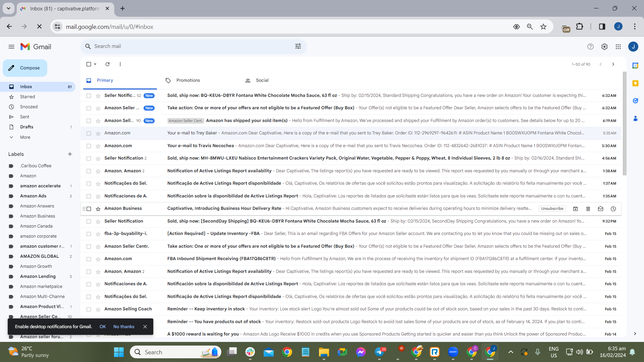Open the Gmail main menu hamburger

click(11, 47)
